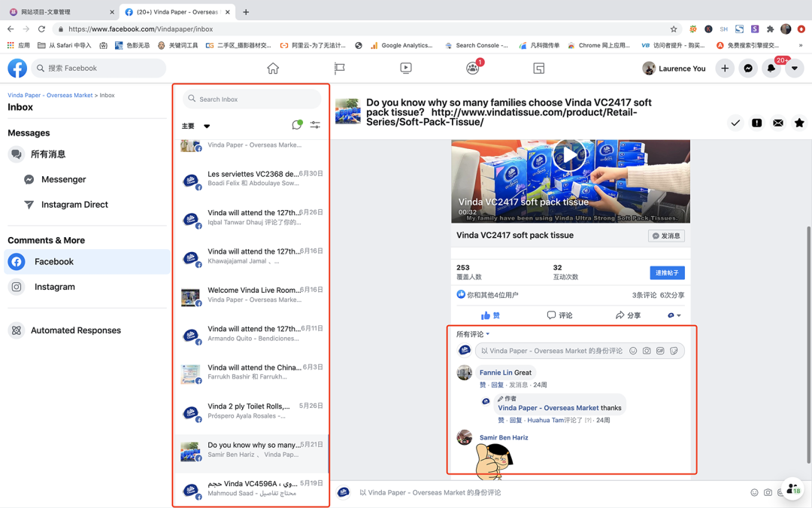Open the comment-as identity dropdown on post
Screen dimensions: 812x508
pyautogui.click(x=674, y=315)
